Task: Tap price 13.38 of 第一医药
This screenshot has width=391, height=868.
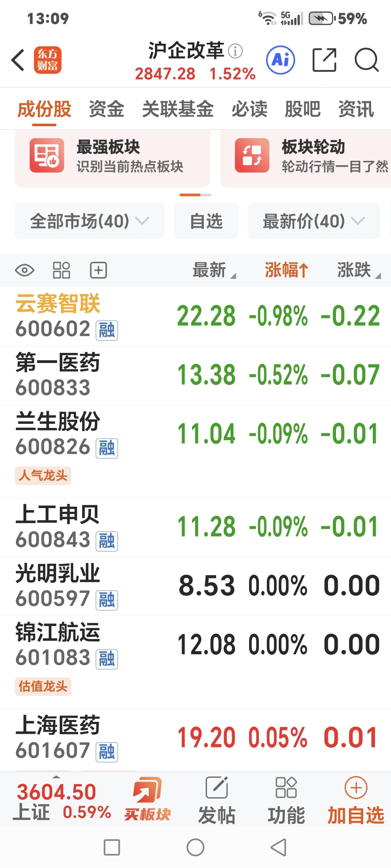Action: (x=206, y=375)
